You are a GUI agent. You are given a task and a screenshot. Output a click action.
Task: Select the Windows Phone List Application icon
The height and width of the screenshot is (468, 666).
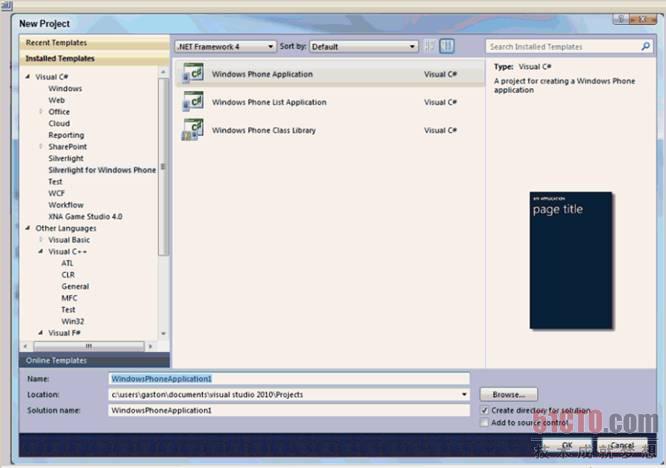pos(193,101)
